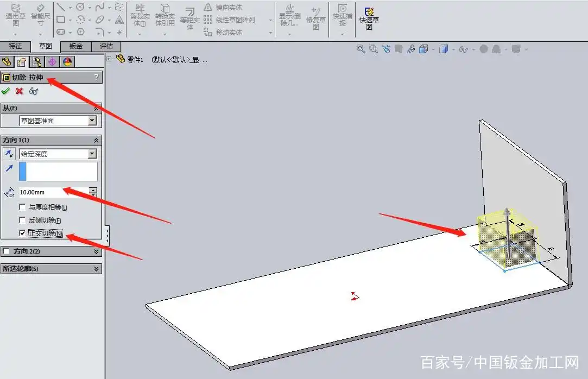Click the Exit Sketch (退出草图) button
This screenshot has width=588, height=379.
[15, 16]
